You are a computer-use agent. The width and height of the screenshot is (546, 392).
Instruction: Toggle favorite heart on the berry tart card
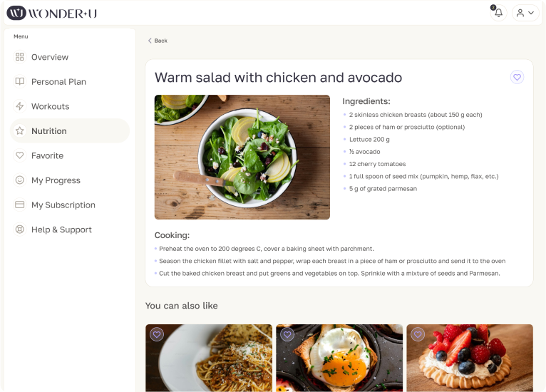[418, 334]
